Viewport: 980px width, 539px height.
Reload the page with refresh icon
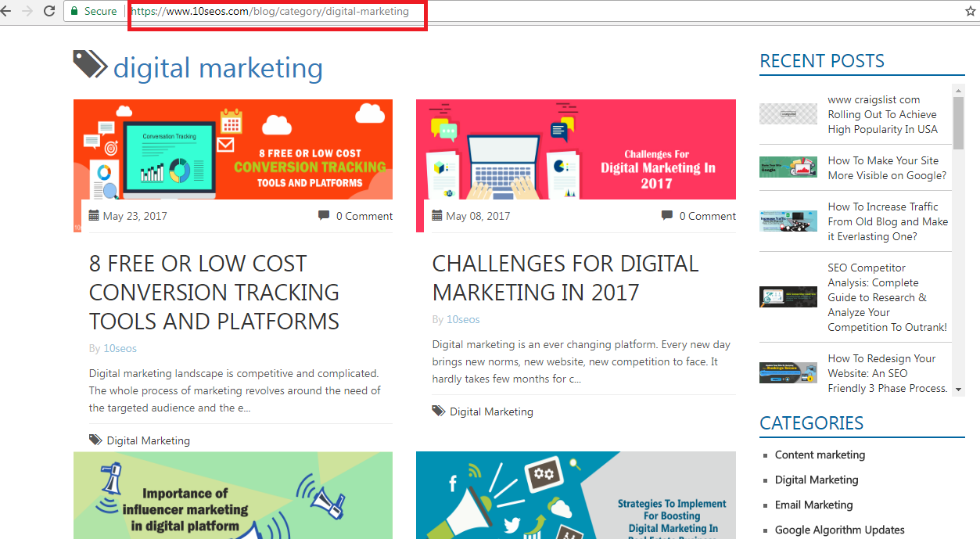[x=49, y=11]
